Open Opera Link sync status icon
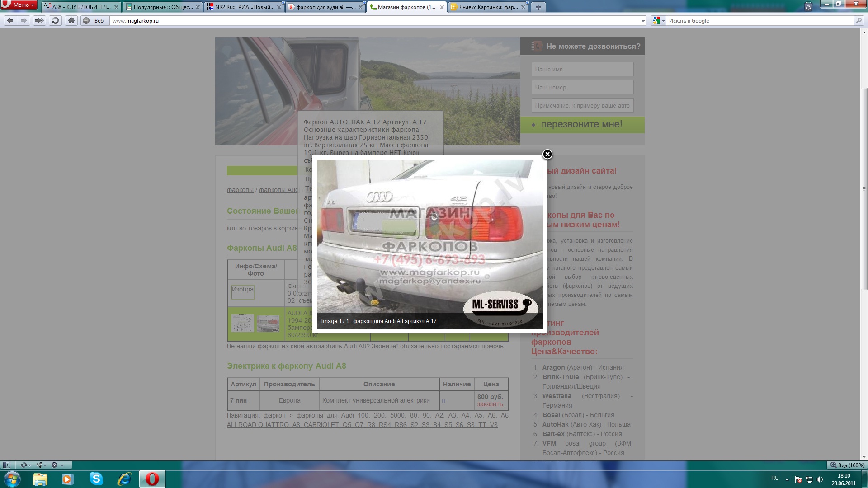Viewport: 868px width, 488px height. [24, 465]
